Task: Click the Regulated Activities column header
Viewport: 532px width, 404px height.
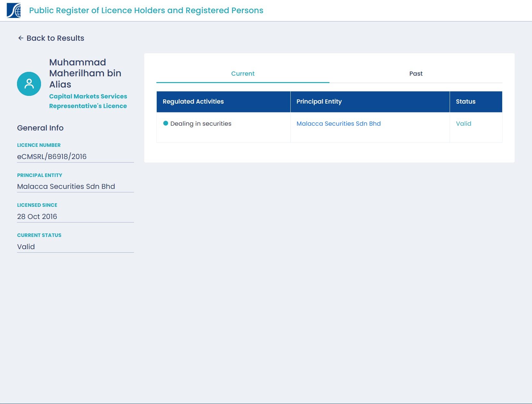Action: (x=193, y=102)
